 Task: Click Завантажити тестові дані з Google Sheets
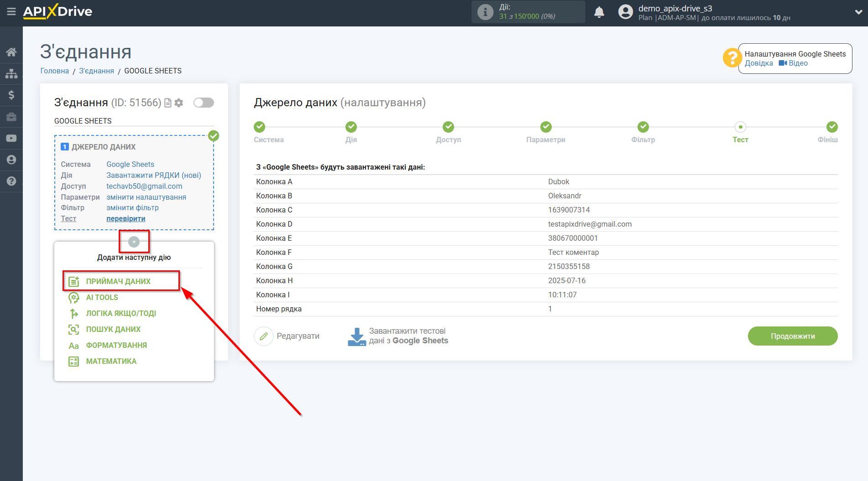click(408, 336)
